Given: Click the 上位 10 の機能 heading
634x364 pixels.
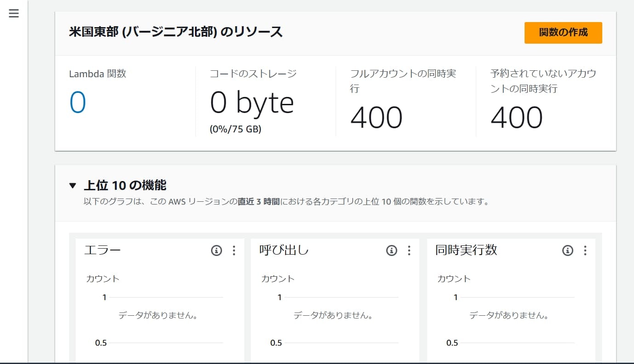Looking at the screenshot, I should pyautogui.click(x=125, y=185).
